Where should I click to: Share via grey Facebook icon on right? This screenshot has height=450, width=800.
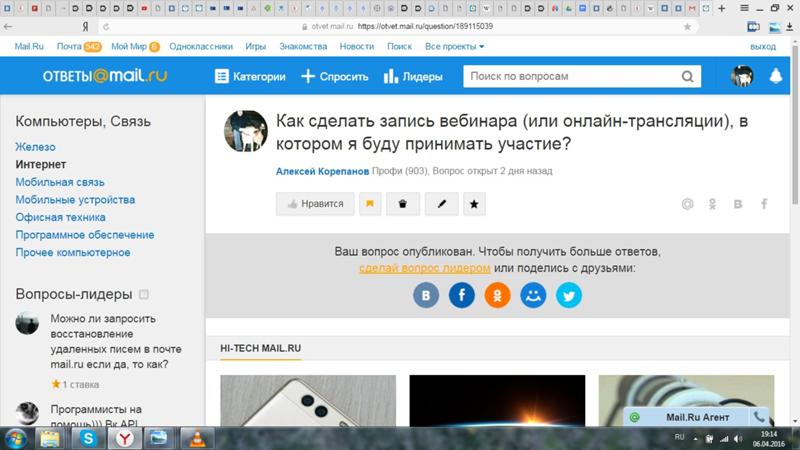(x=764, y=204)
